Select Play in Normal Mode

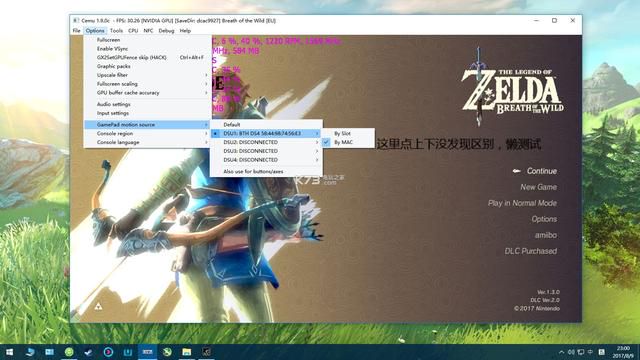click(x=522, y=203)
